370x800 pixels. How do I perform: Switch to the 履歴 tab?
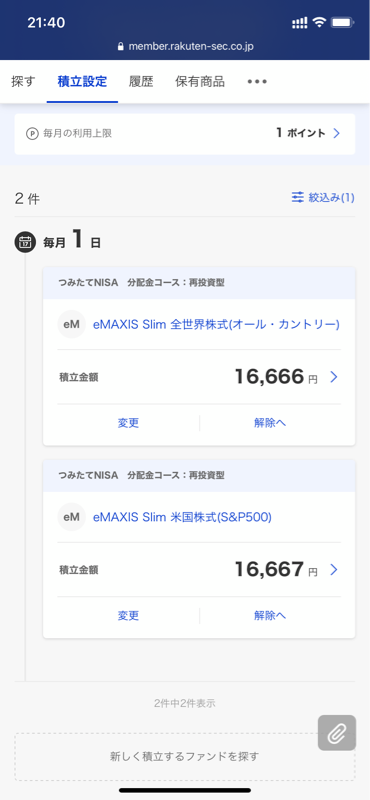click(x=141, y=82)
